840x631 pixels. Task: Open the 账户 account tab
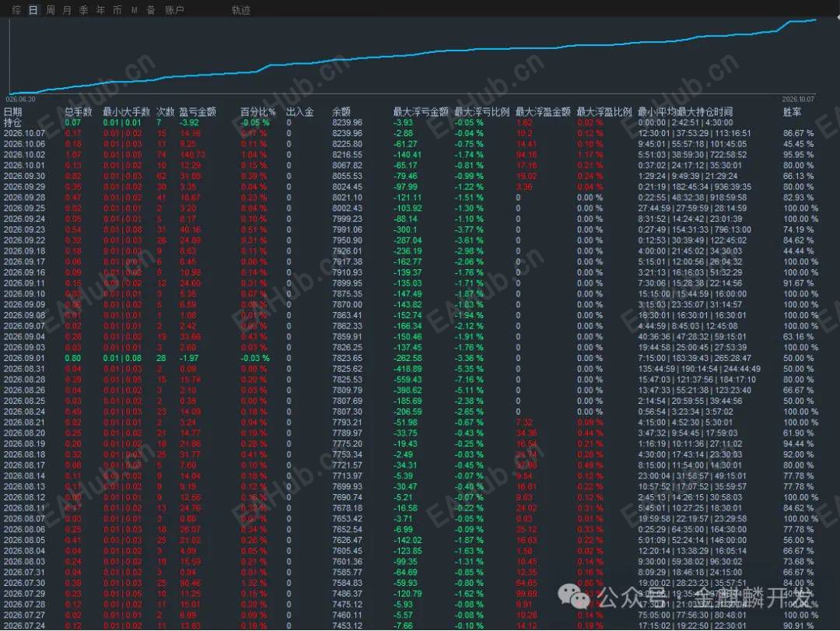174,9
